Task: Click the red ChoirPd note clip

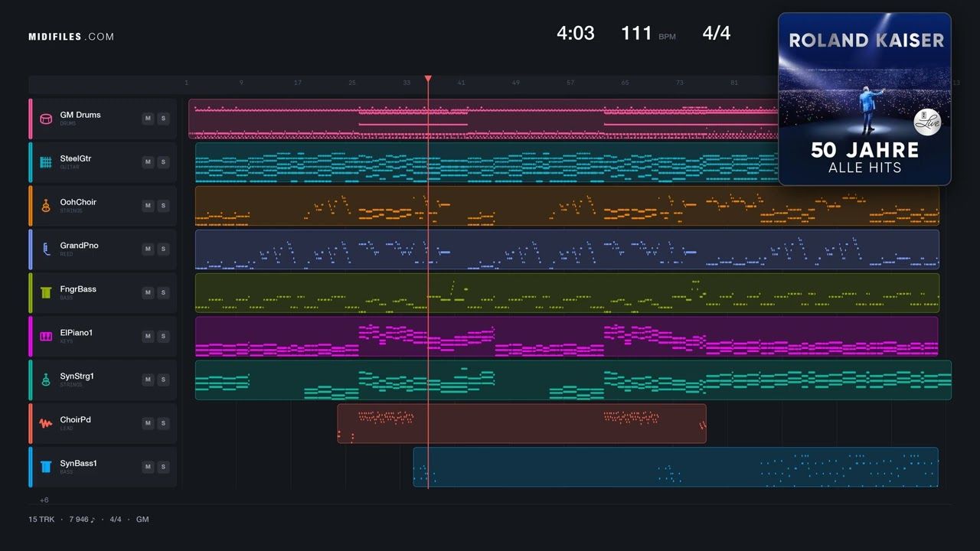Action: (x=521, y=424)
